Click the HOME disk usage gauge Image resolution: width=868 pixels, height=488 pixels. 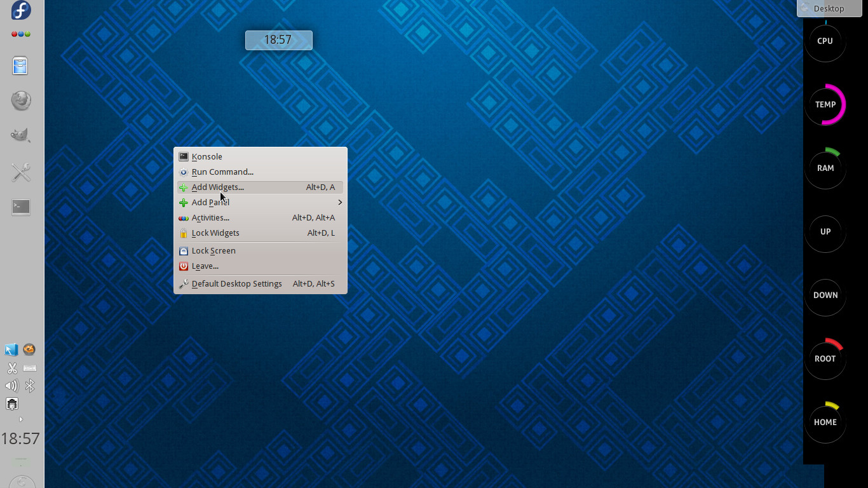coord(825,422)
